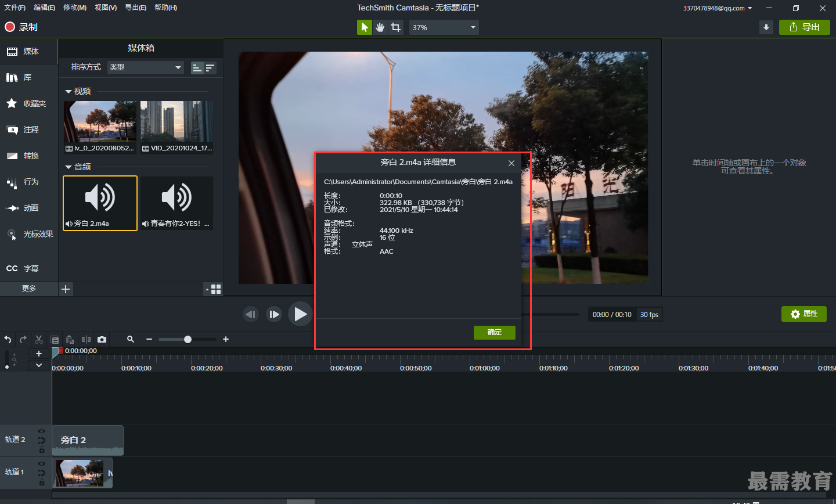Toggle the eye visibility icon for 轨道 1
This screenshot has width=836, height=504.
click(x=42, y=463)
